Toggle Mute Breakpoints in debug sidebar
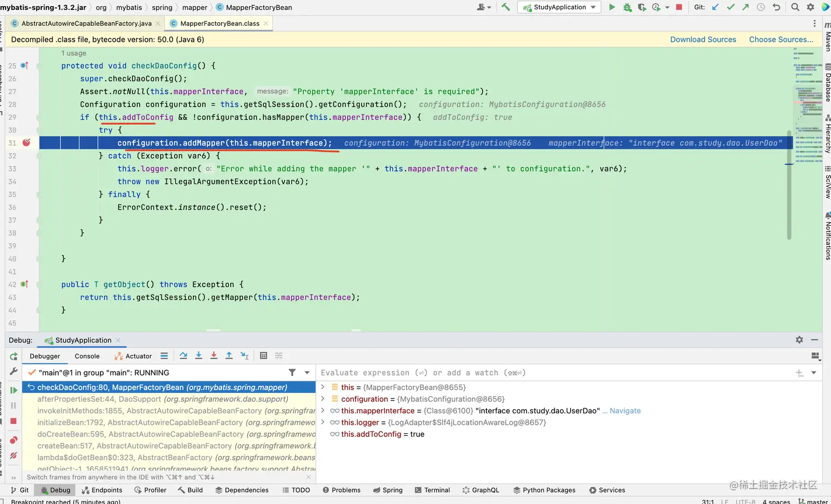This screenshot has height=504, width=831. click(x=14, y=455)
